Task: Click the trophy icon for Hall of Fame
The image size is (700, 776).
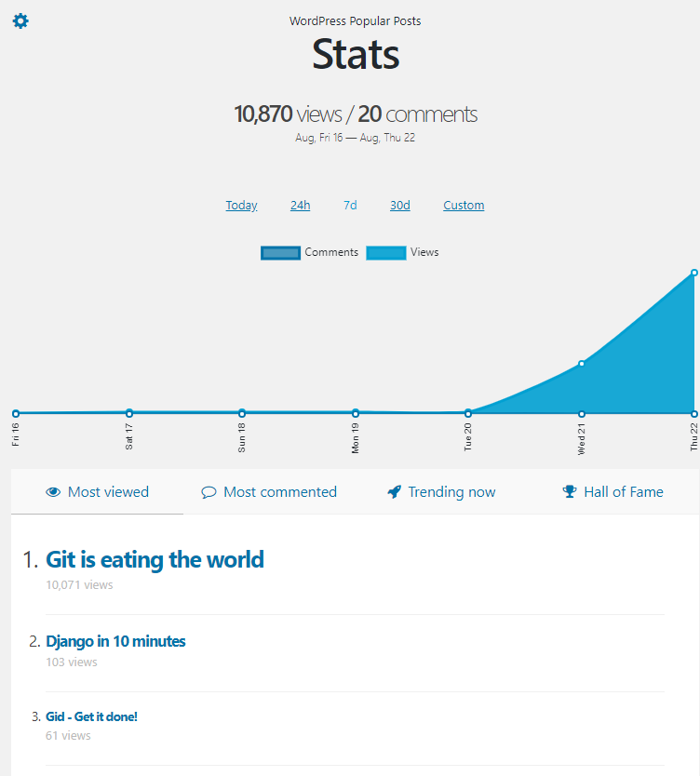Action: [570, 492]
